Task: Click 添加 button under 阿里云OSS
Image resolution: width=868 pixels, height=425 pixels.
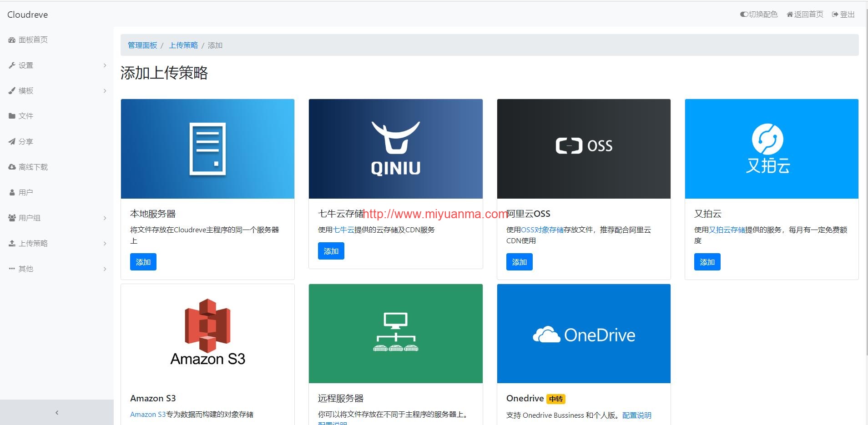Action: pos(520,262)
